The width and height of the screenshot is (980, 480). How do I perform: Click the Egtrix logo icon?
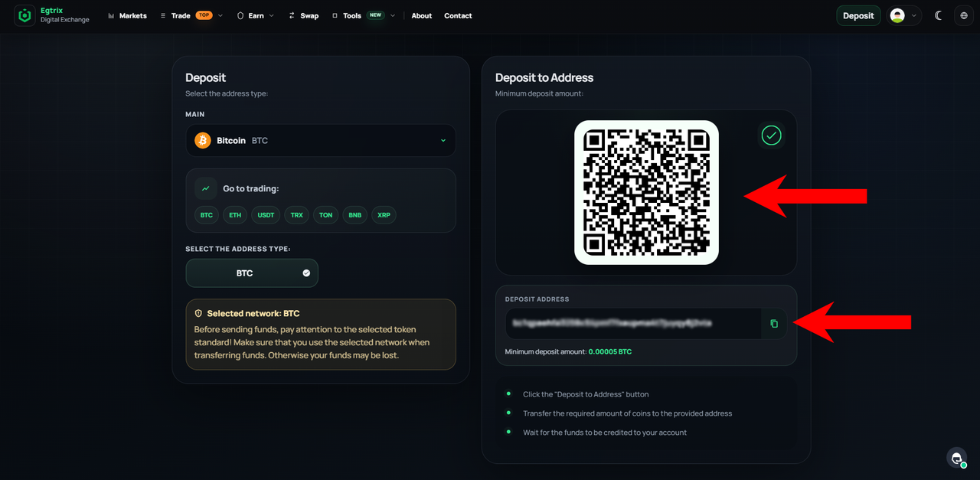pos(24,15)
